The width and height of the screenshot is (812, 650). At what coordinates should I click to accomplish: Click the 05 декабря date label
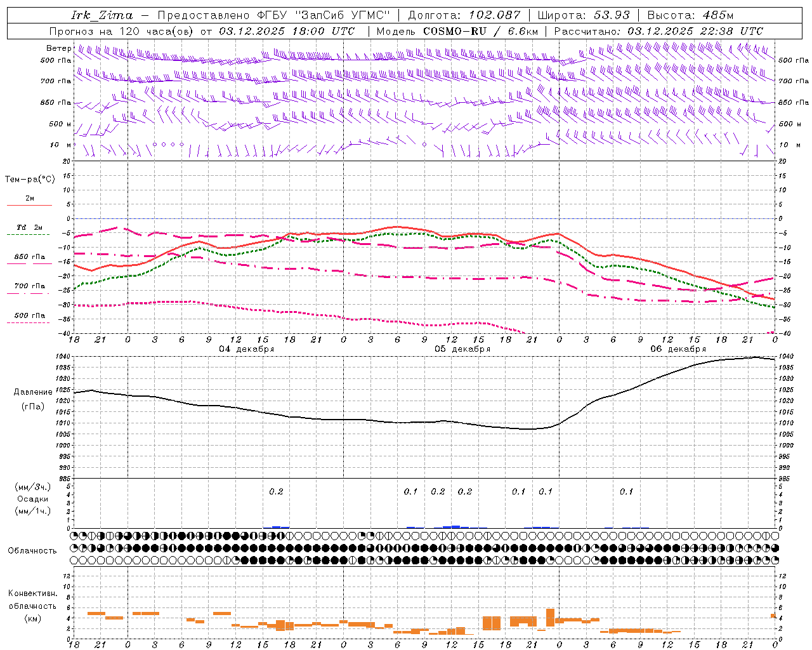[x=462, y=349]
